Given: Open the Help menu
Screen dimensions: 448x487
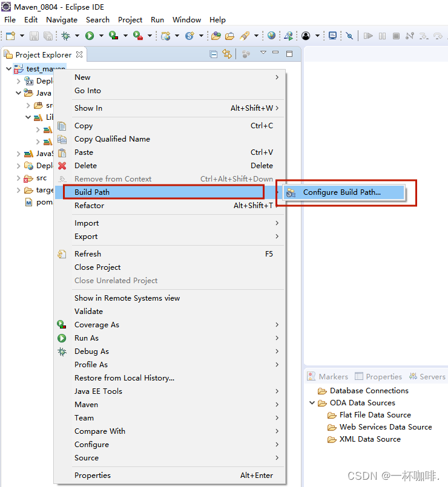Looking at the screenshot, I should click(x=217, y=20).
